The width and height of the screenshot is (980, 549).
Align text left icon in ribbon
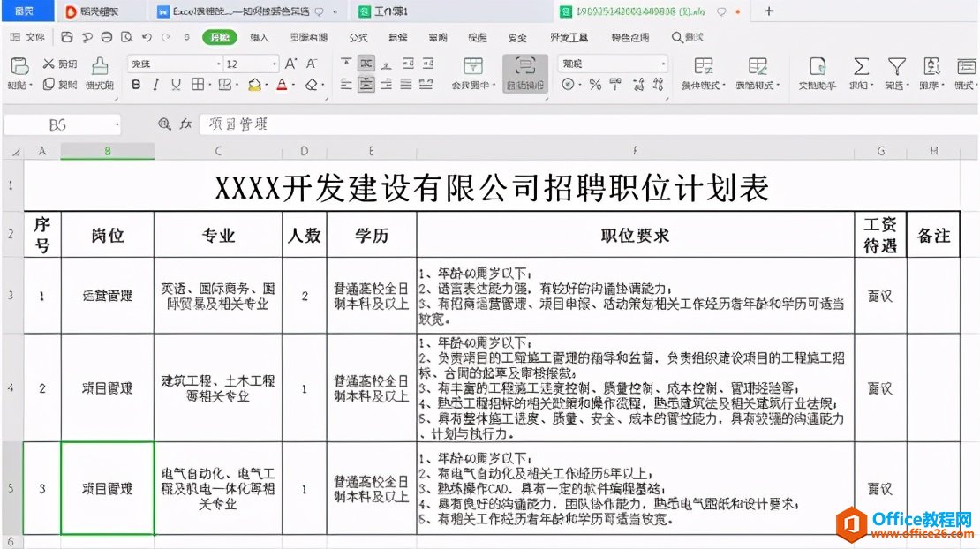coord(346,85)
